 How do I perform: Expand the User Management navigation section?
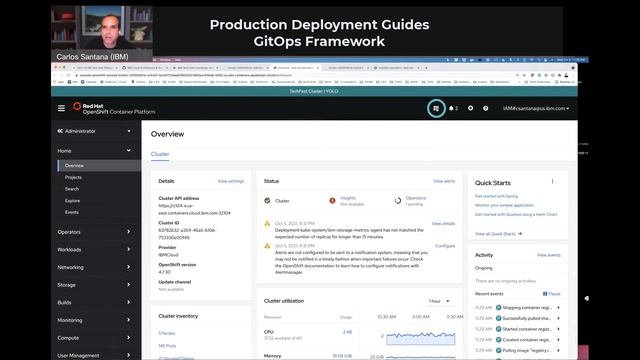[95, 356]
